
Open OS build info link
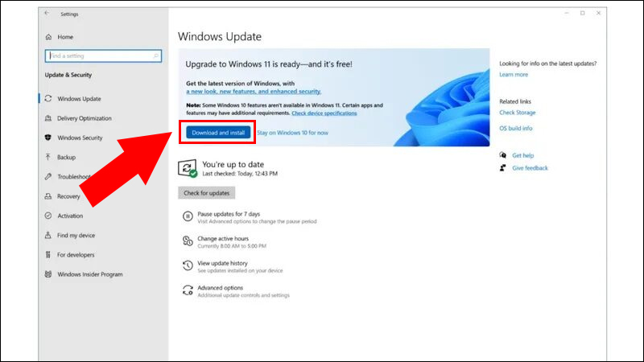pyautogui.click(x=516, y=128)
